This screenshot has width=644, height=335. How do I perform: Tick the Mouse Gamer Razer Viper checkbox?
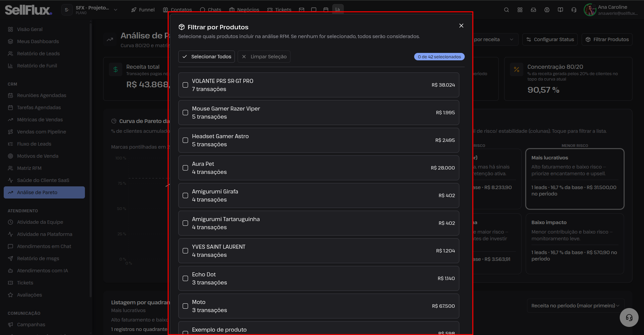[x=185, y=113]
